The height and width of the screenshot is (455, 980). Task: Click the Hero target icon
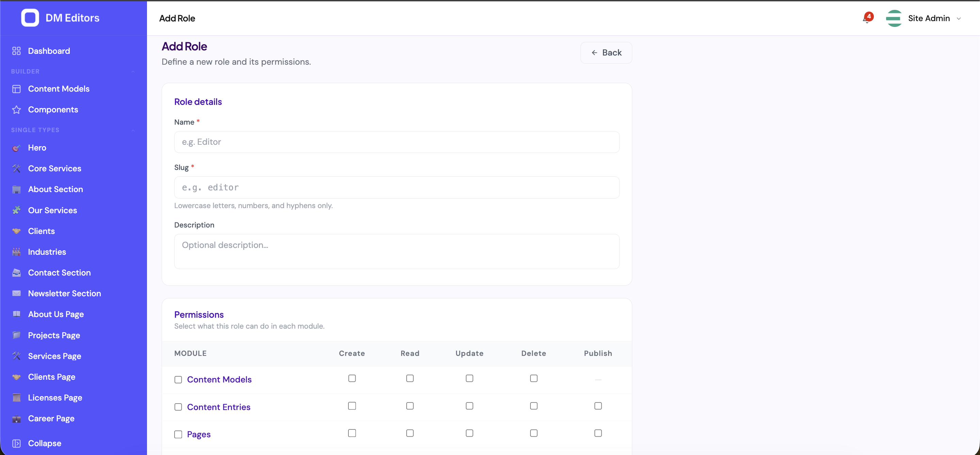click(x=16, y=148)
